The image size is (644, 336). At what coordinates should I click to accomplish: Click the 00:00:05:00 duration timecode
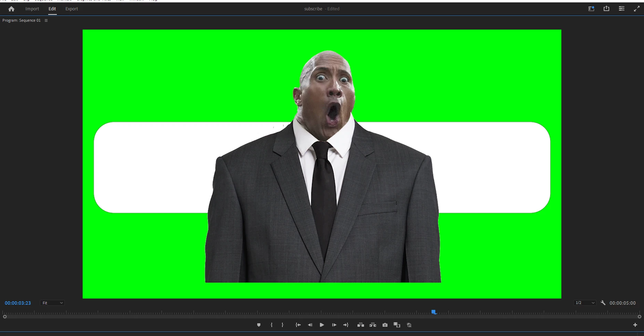623,303
